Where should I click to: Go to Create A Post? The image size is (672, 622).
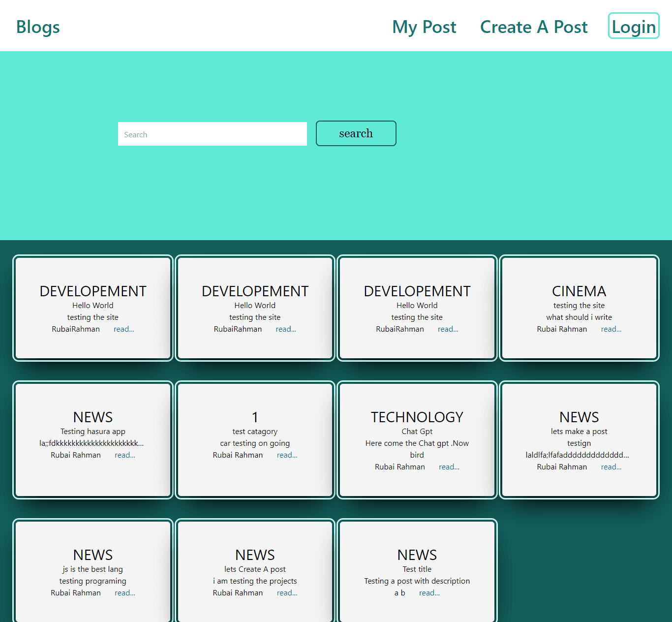(x=534, y=27)
